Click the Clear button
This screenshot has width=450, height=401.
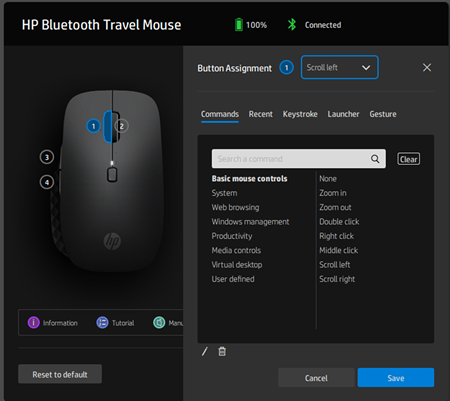click(x=408, y=159)
